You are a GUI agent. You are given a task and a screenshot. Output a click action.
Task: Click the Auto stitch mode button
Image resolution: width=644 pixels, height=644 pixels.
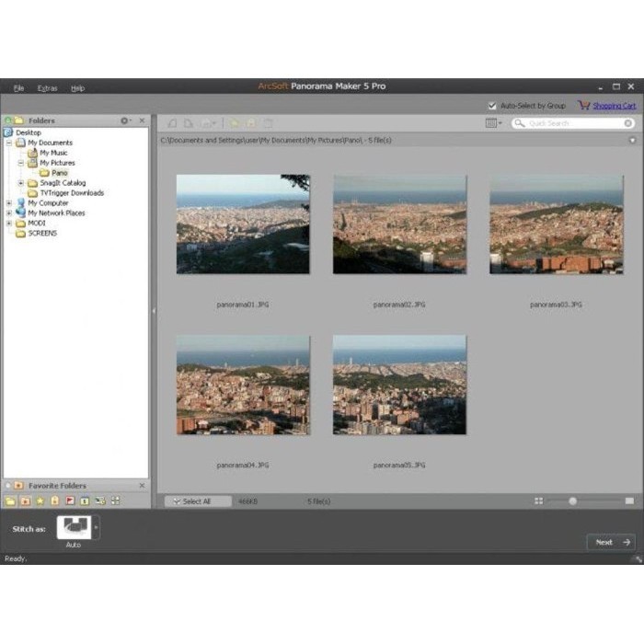pos(75,527)
